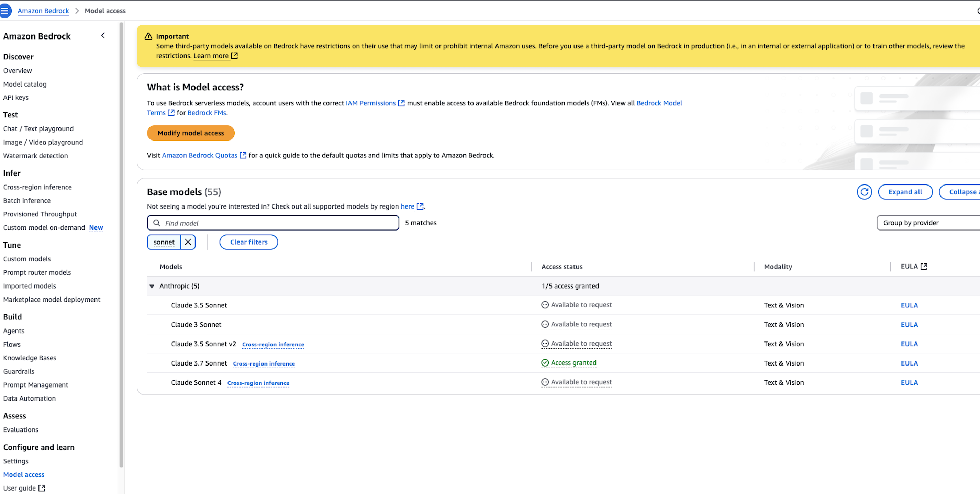Click the warning icon in the Important banner
Screen dimensions: 980x494
pyautogui.click(x=148, y=35)
